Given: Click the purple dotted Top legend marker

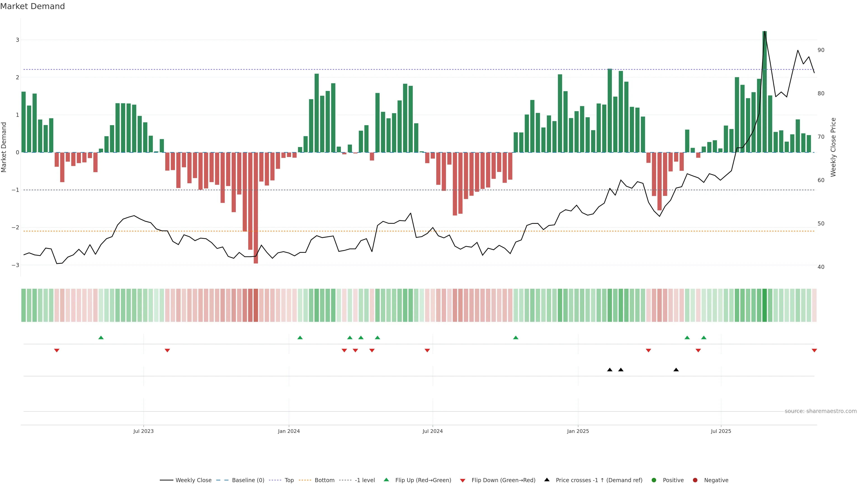Looking at the screenshot, I should (276, 480).
